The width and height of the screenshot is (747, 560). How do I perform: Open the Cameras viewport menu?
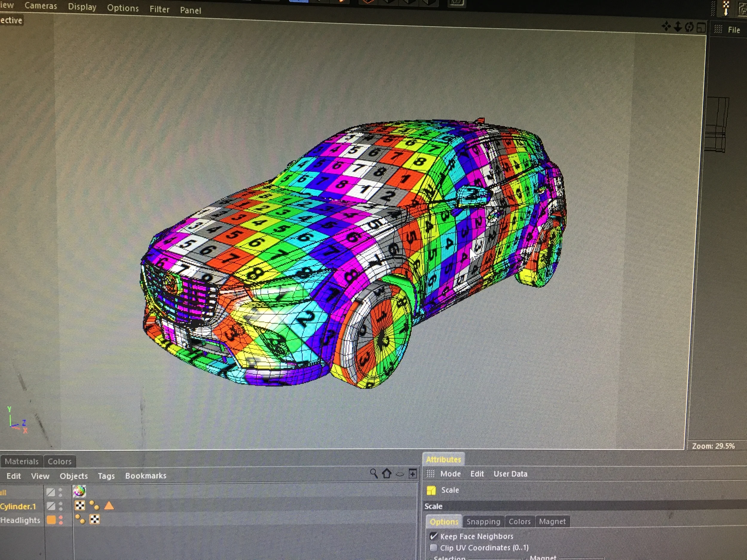coord(41,6)
